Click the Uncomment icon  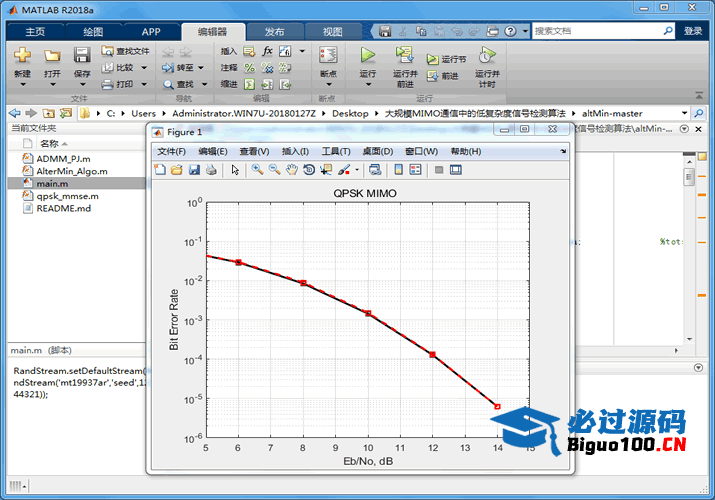pyautogui.click(x=267, y=68)
